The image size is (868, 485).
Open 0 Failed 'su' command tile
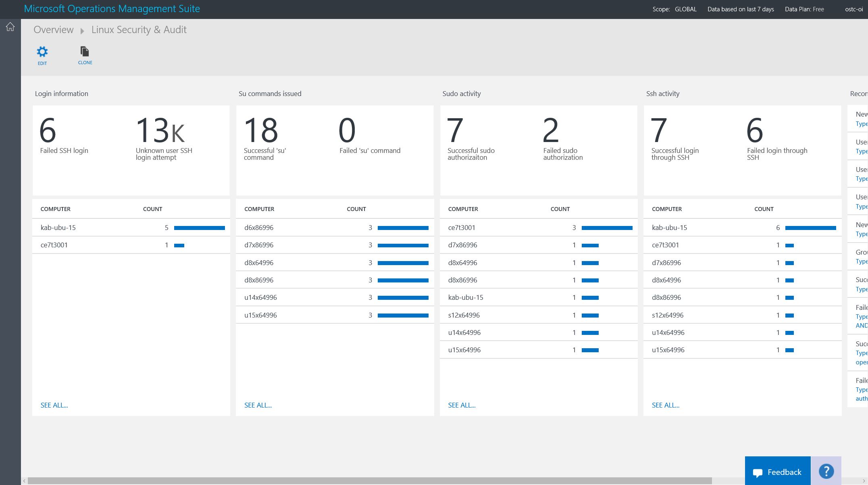coord(370,135)
